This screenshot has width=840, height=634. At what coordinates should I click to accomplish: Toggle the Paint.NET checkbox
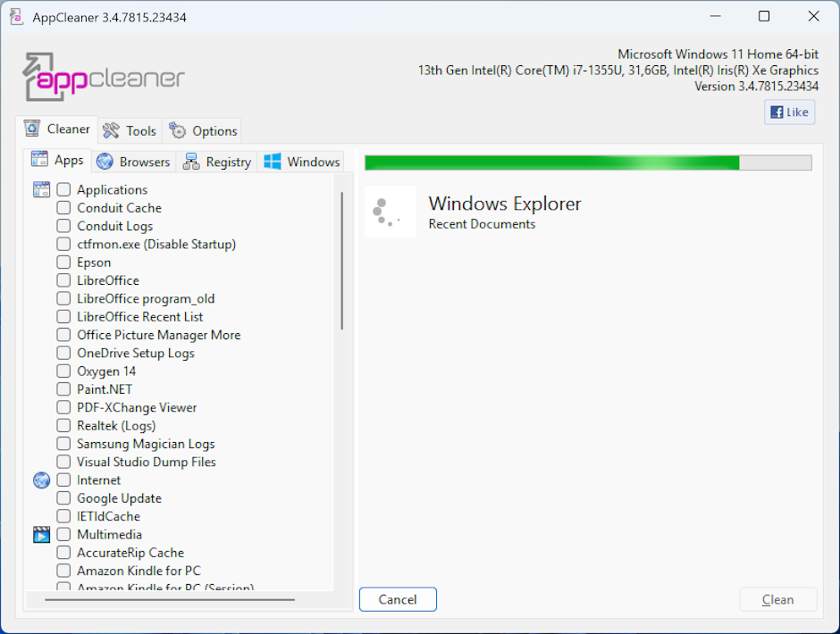pos(63,389)
